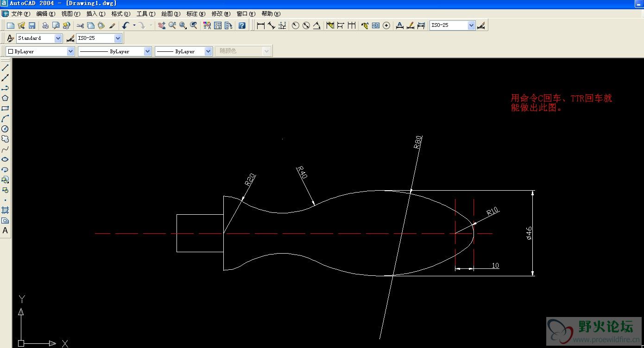The width and height of the screenshot is (644, 348).
Task: Select the Ellipse tool
Action: pos(5,159)
